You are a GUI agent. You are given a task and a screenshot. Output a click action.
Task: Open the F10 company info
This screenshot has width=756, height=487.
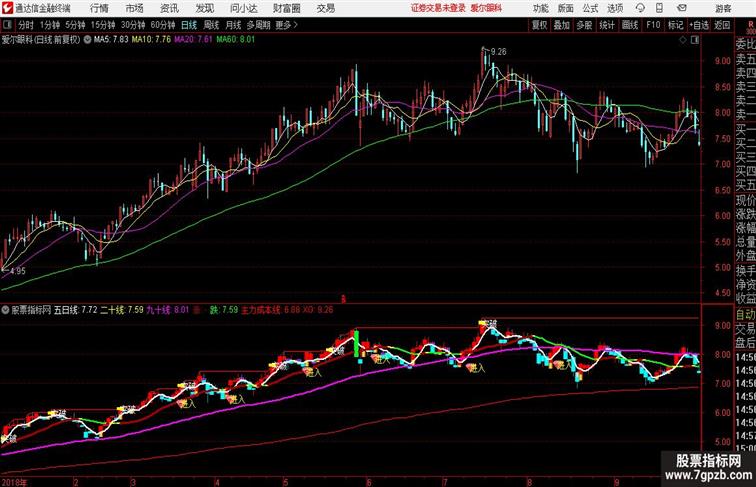coord(653,25)
